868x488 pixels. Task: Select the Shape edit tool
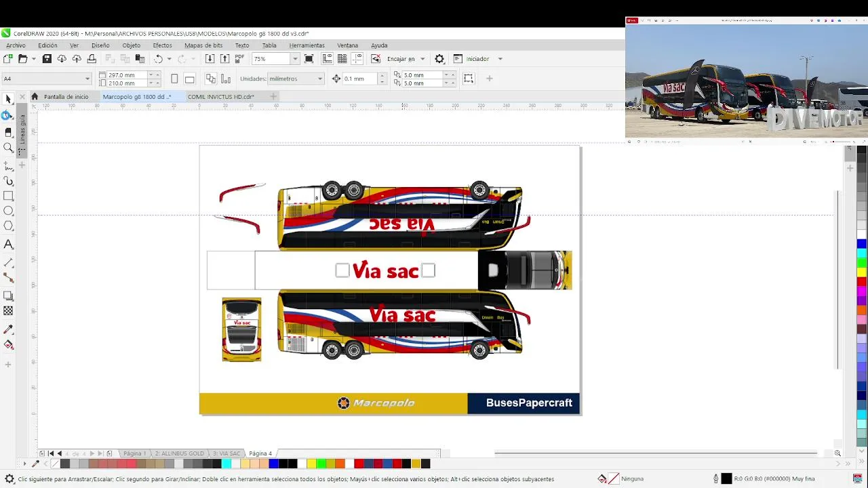pyautogui.click(x=8, y=115)
